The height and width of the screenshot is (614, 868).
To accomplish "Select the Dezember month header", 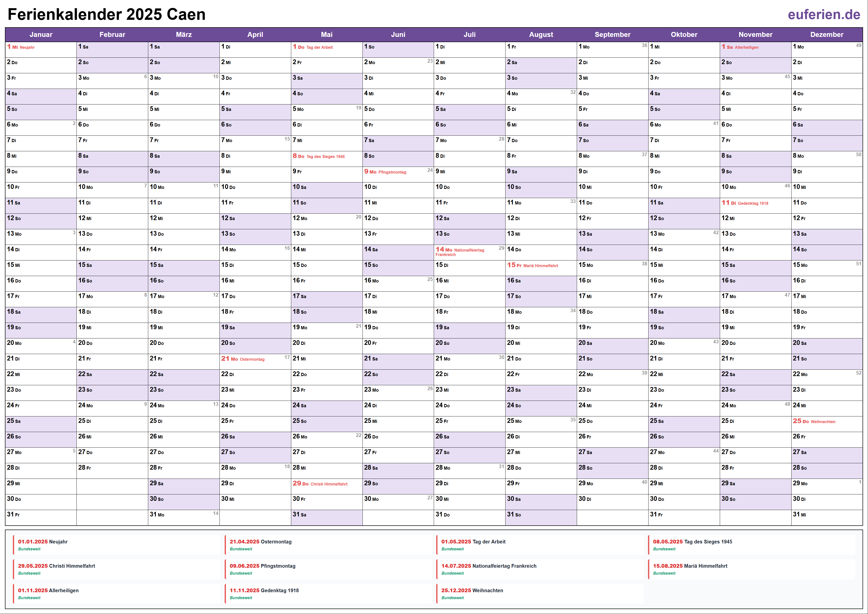I will click(826, 34).
